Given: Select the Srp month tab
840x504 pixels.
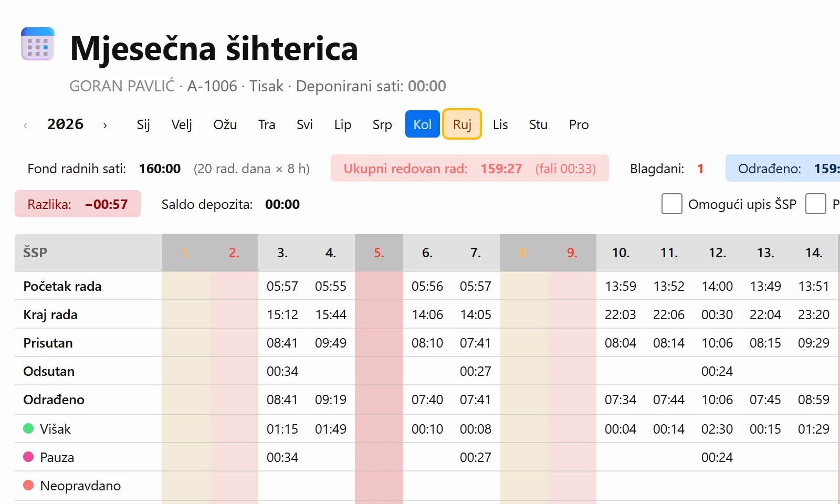Looking at the screenshot, I should (382, 124).
